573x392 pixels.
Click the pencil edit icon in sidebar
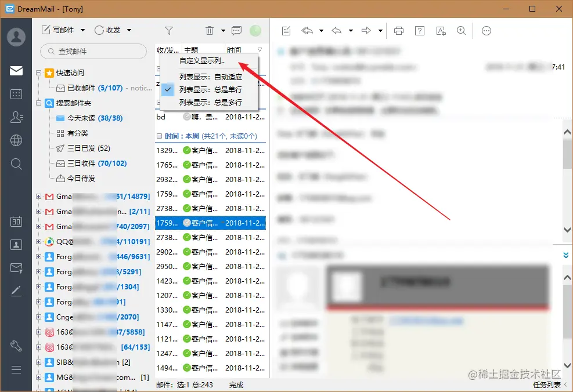point(16,291)
